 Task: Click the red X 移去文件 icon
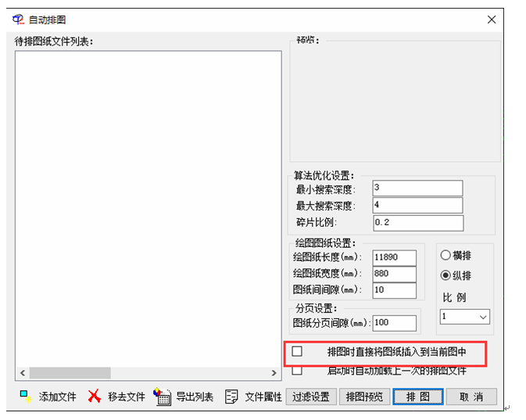coord(95,397)
